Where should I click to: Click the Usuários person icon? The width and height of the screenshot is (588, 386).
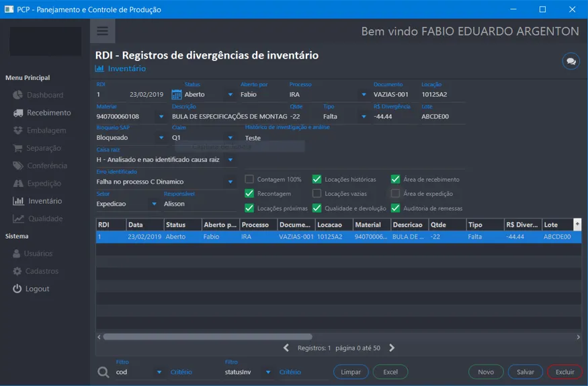[17, 254]
